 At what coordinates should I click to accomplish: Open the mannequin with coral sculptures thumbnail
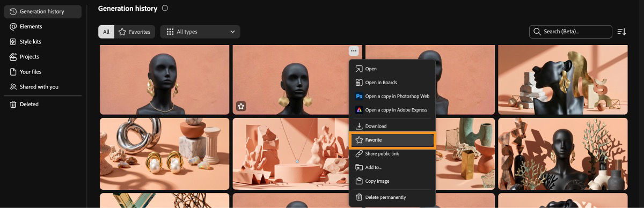(x=562, y=154)
